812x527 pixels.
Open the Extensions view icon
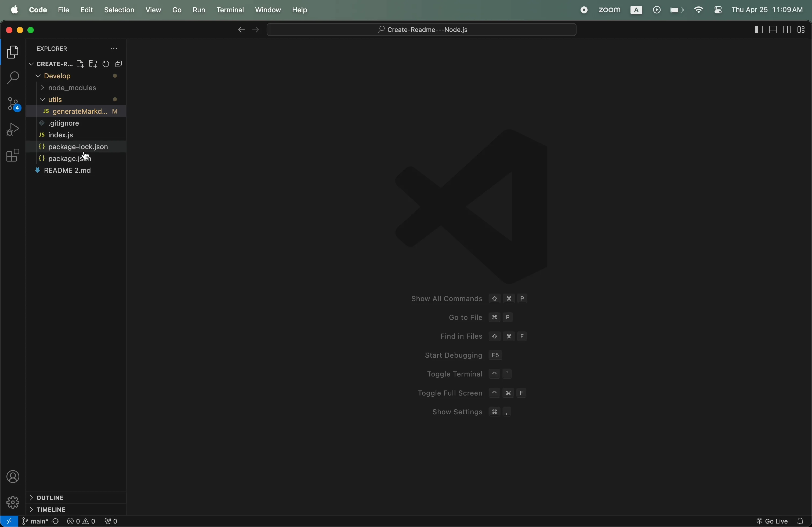13,156
